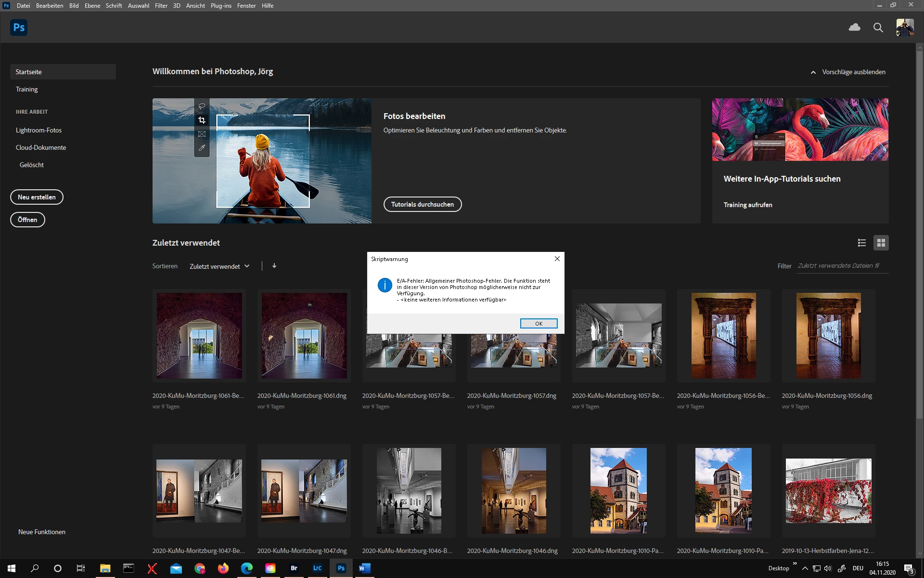Switch recent files to list view
This screenshot has width=924, height=578.
[x=861, y=243]
